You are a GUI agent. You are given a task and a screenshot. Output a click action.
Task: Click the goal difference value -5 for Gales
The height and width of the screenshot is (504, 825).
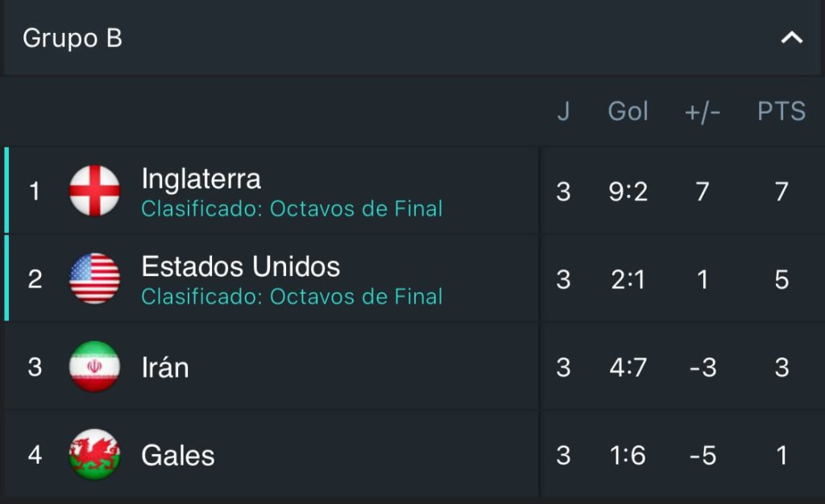click(x=702, y=455)
